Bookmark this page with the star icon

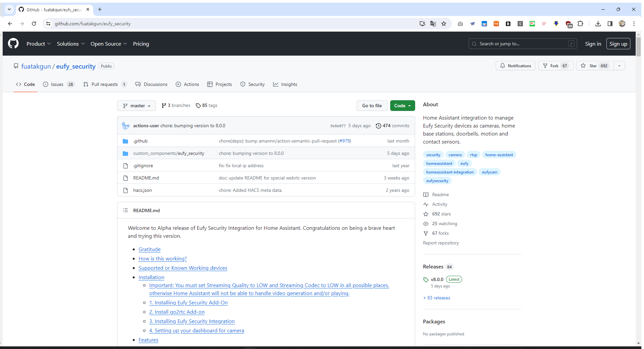pos(444,24)
